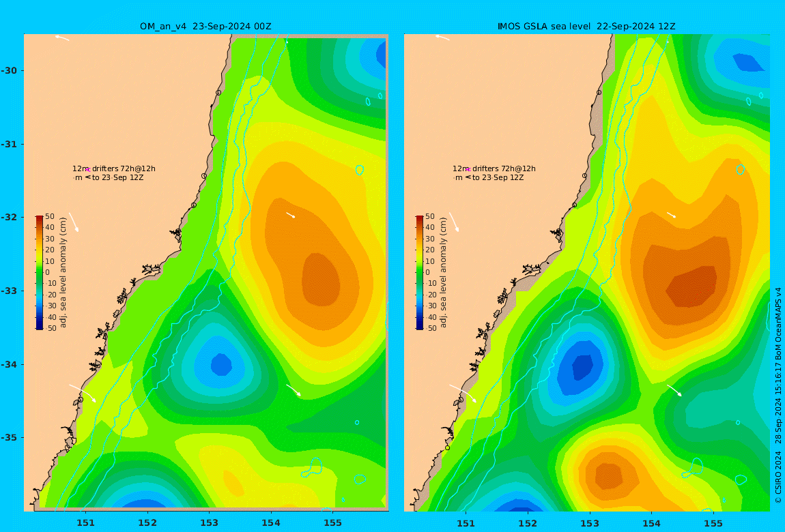Image resolution: width=785 pixels, height=532 pixels.
Task: Click dark orange high center in left map
Action: [320, 279]
